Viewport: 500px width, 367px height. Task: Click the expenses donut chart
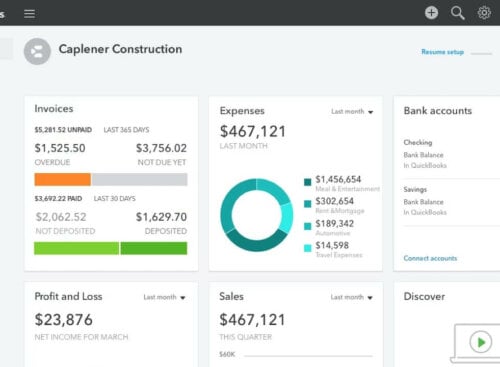click(256, 215)
